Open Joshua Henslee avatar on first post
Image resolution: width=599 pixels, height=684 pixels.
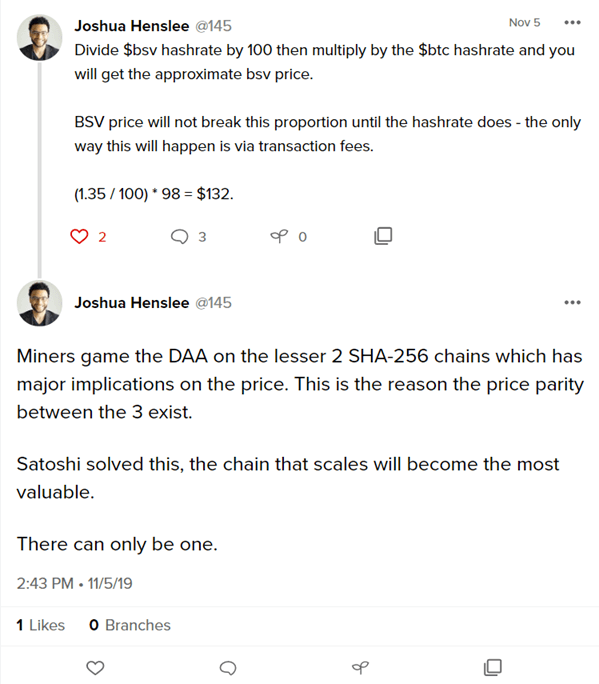coord(39,38)
